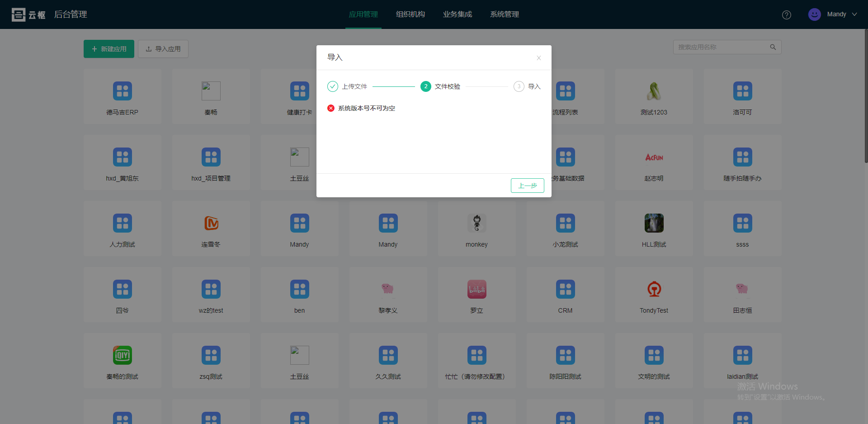Viewport: 868px width, 424px height.
Task: Click the 健康打卡 app label
Action: click(x=300, y=112)
